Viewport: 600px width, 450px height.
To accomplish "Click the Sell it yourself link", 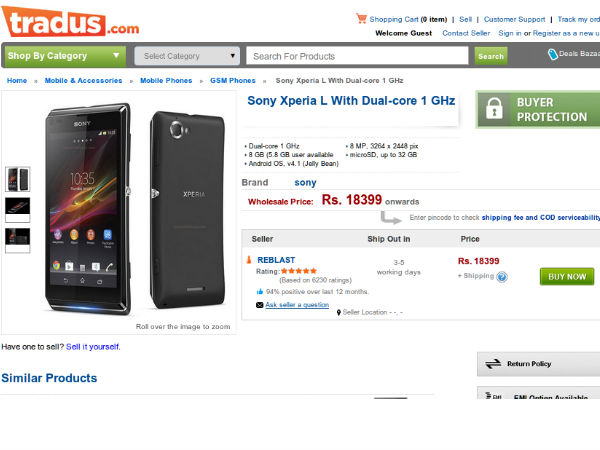I will [x=92, y=347].
